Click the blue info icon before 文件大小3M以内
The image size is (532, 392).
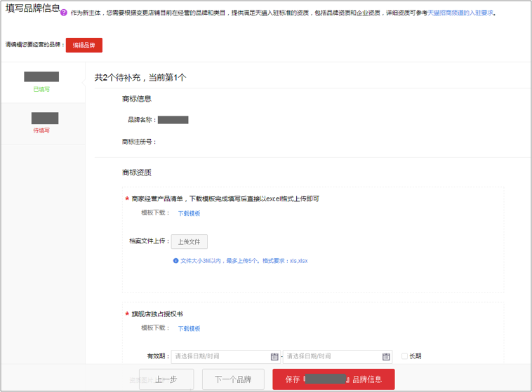pyautogui.click(x=175, y=261)
